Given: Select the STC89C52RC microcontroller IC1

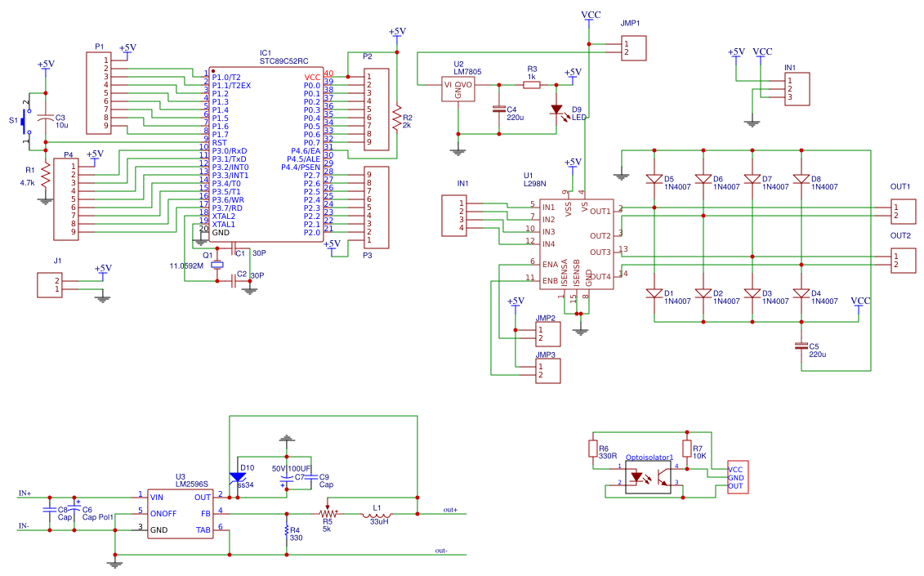Looking at the screenshot, I should (x=266, y=154).
